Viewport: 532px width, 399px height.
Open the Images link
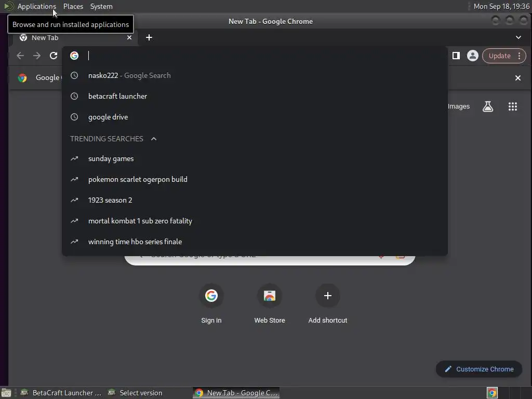pos(459,107)
